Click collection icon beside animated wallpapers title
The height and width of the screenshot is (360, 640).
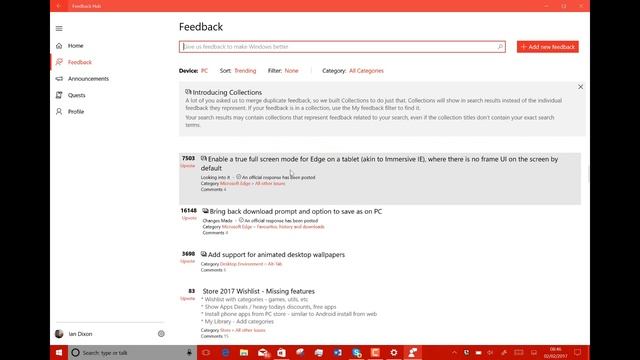click(204, 254)
